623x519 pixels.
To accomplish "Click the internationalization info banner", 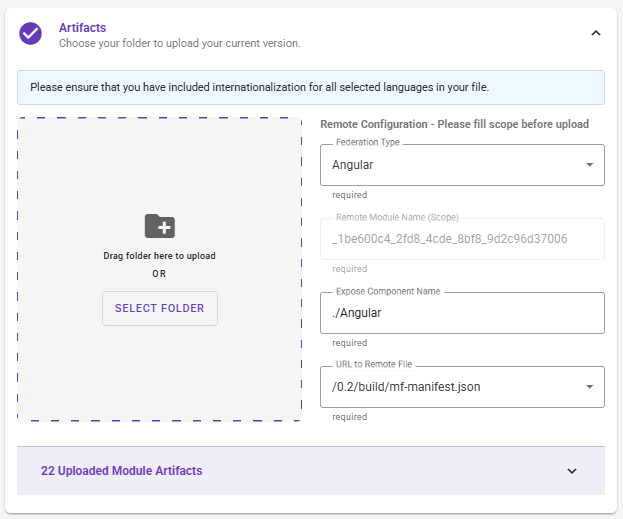I will click(x=311, y=87).
